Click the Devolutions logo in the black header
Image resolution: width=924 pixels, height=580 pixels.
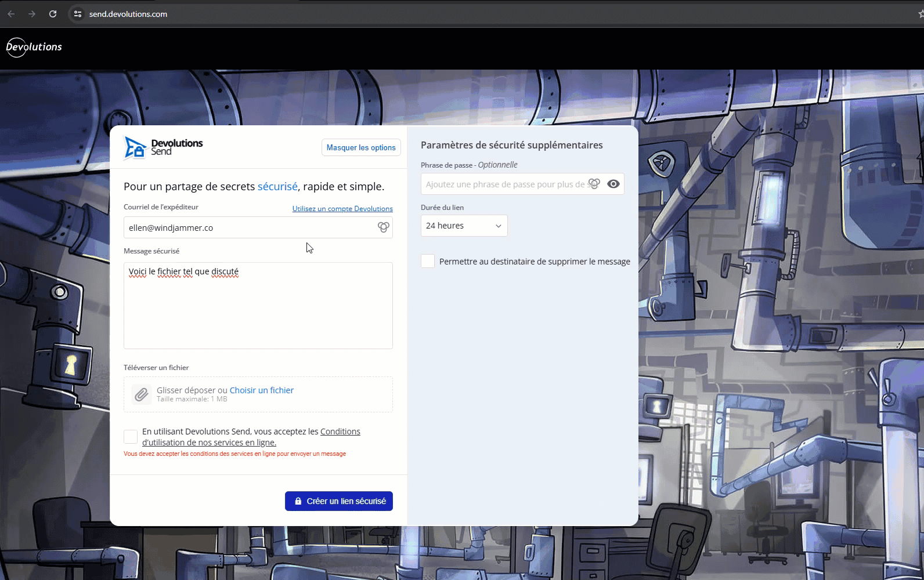34,47
